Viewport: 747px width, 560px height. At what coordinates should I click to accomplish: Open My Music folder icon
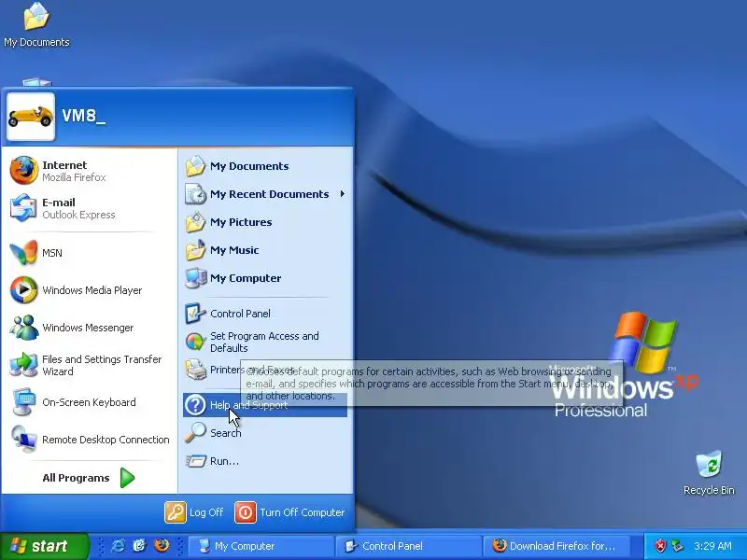(195, 250)
